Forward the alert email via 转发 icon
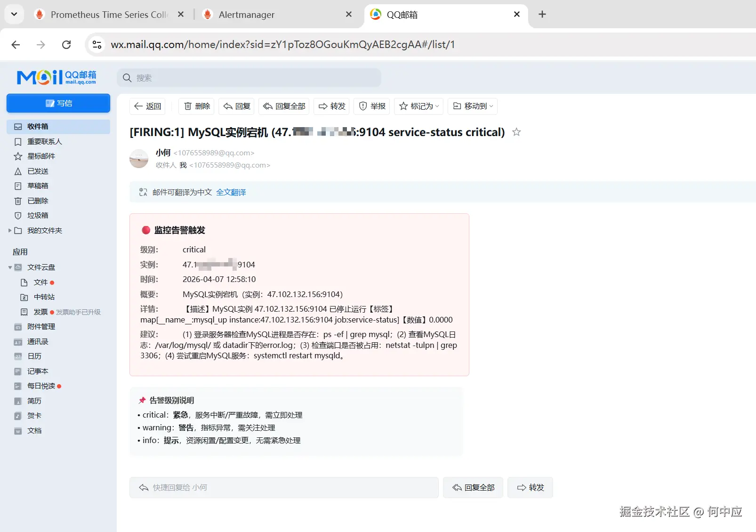The width and height of the screenshot is (756, 532). coord(331,106)
